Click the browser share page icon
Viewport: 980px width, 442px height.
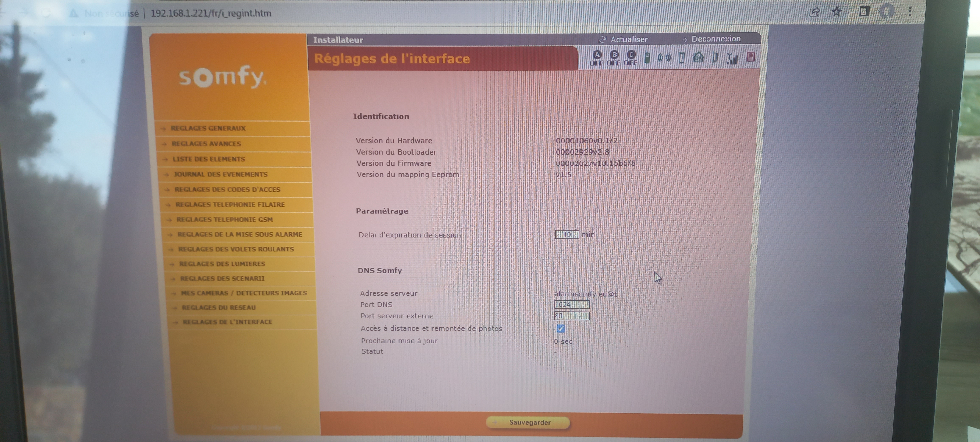[x=814, y=12]
